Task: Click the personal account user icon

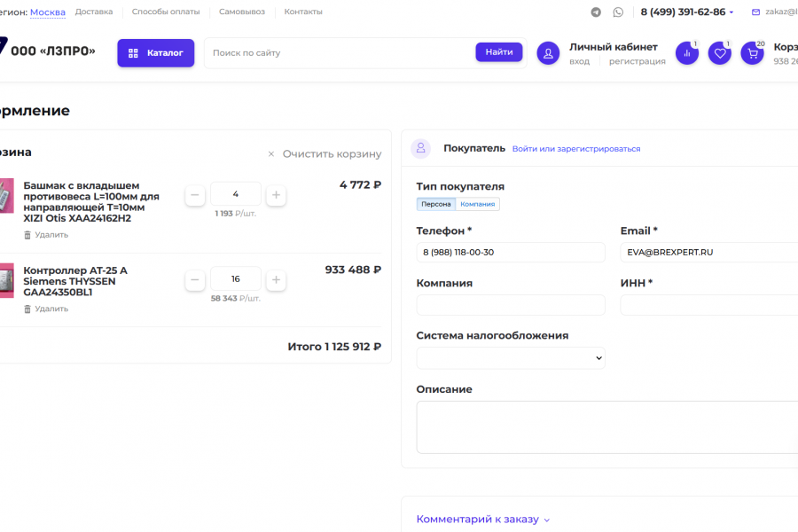Action: click(548, 53)
